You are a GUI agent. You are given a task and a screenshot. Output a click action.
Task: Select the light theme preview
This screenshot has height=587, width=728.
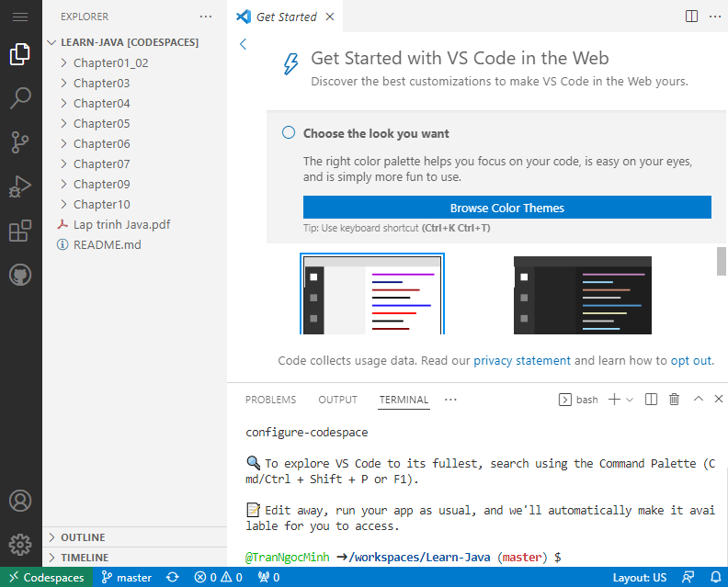click(x=372, y=294)
